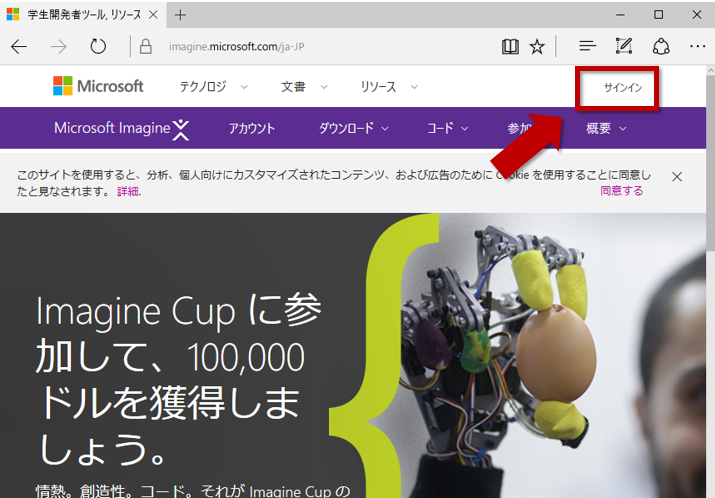Screen dimensions: 715x498
Task: Click the scrollbar up arrow
Action: pos(710,71)
